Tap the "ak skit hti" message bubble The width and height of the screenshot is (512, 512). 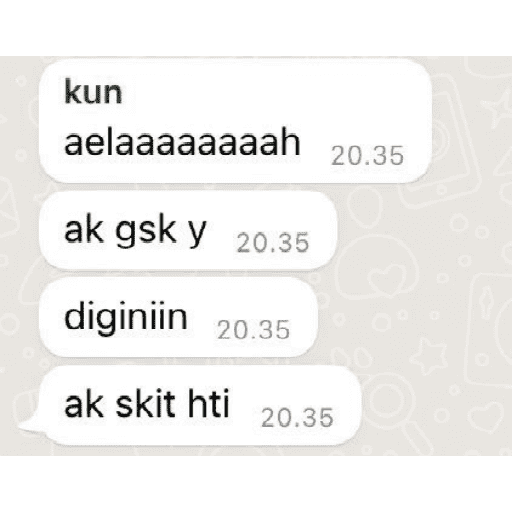click(200, 405)
